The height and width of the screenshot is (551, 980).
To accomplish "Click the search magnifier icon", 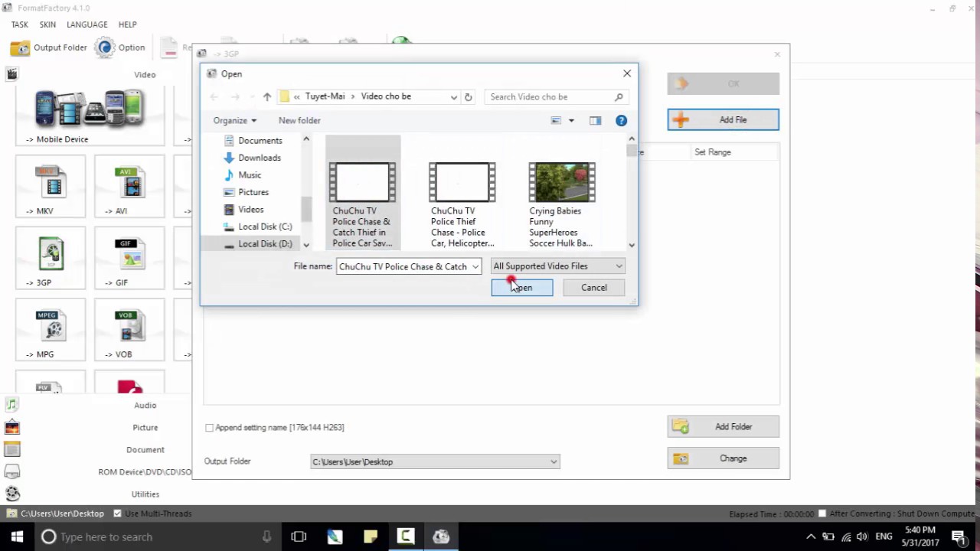I will (x=619, y=97).
